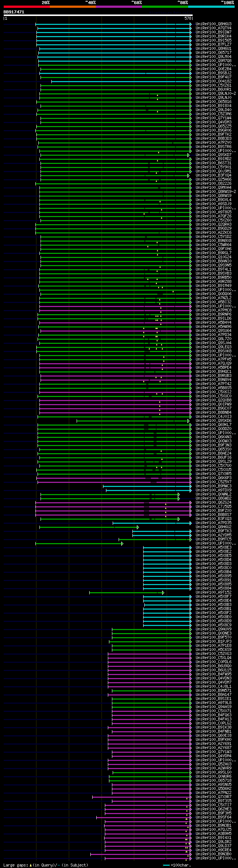Select label UniRef100_A5X8F7
Image resolution: width=238 pixels, height=868 pixels.
pos(213,596)
